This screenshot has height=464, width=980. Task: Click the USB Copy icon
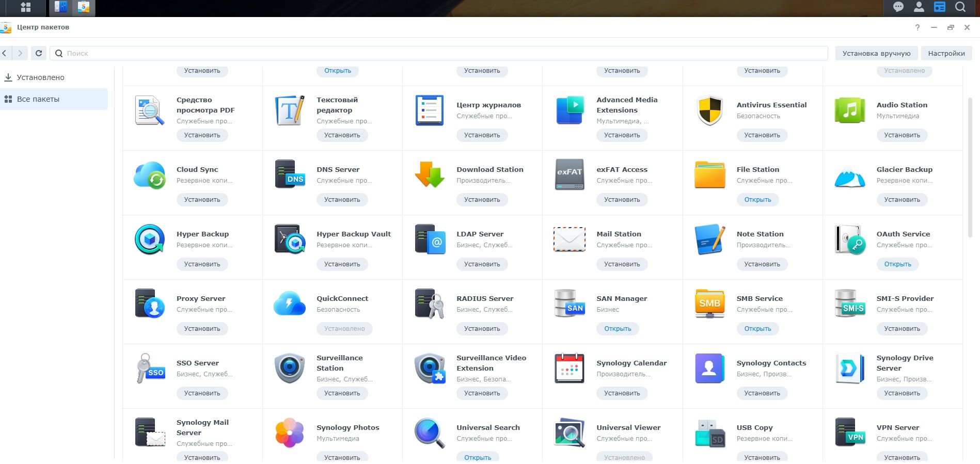pos(709,433)
